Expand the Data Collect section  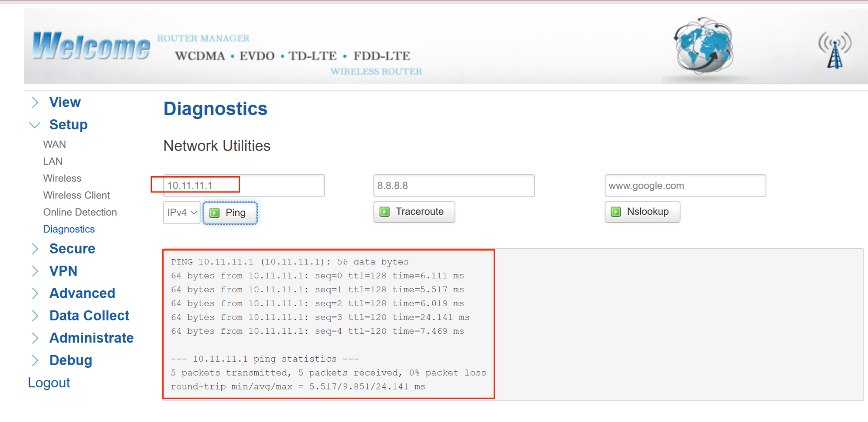pyautogui.click(x=36, y=316)
